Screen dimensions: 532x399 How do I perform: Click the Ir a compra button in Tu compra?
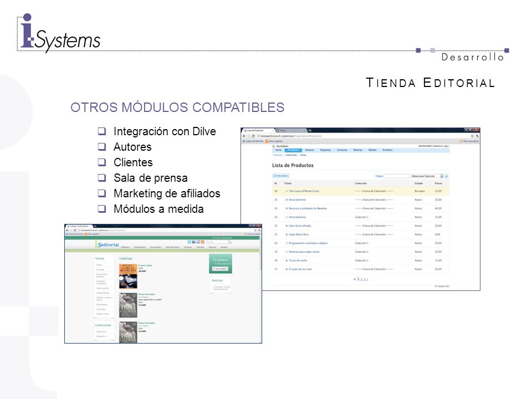[220, 269]
